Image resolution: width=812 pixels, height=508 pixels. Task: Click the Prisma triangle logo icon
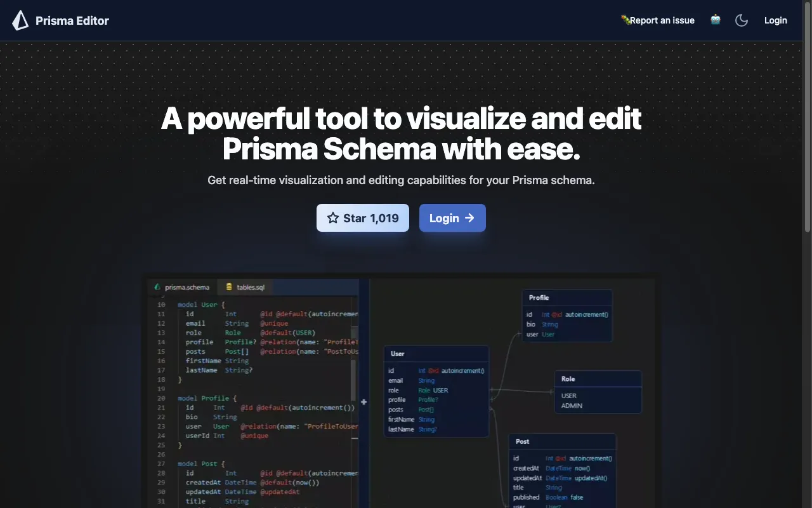20,20
